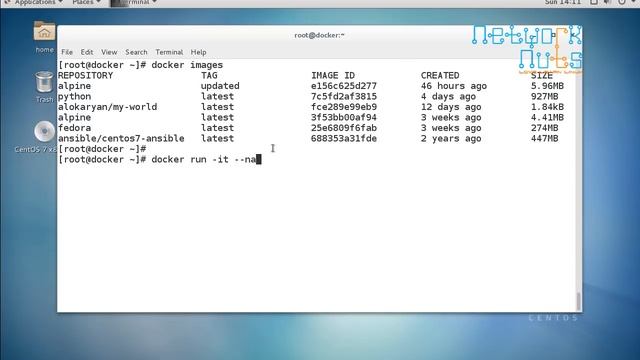
Task: Click the REPOSITORY column header text
Action: tap(85, 76)
